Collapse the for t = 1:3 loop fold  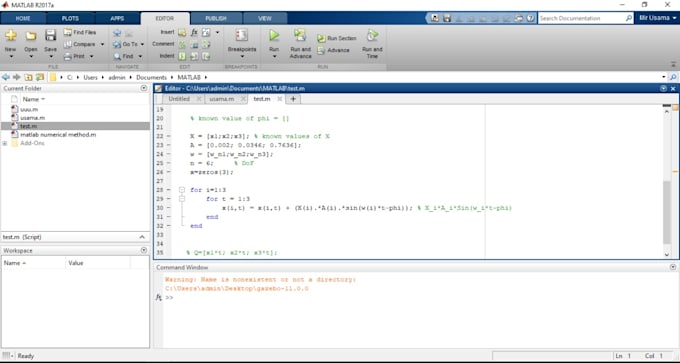(x=182, y=199)
